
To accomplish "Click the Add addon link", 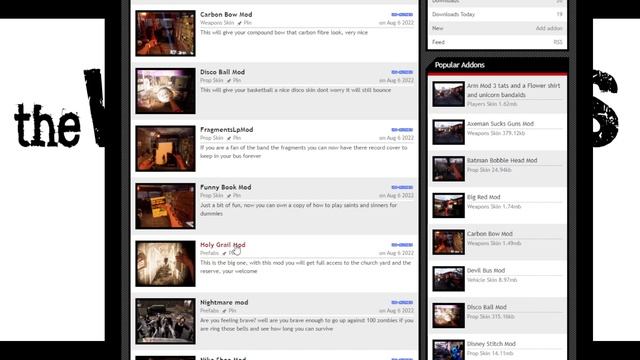I will (x=549, y=28).
